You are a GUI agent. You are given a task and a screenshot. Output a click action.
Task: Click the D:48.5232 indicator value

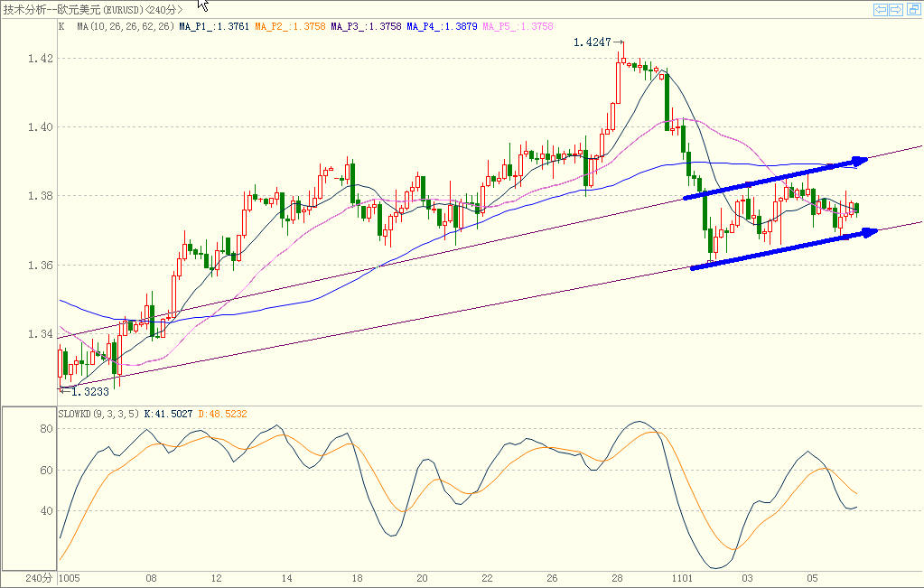pos(223,415)
